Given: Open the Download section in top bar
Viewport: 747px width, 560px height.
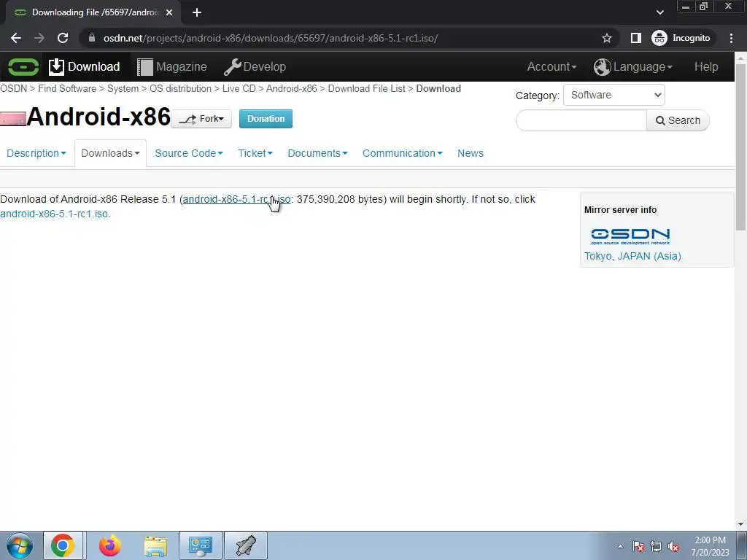Looking at the screenshot, I should [85, 66].
